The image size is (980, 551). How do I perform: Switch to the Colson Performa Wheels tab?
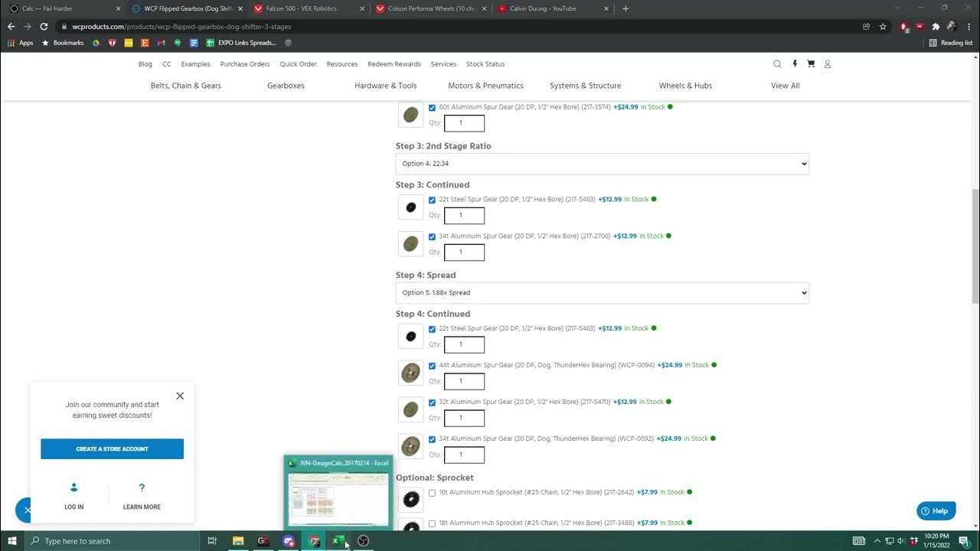[x=431, y=8]
